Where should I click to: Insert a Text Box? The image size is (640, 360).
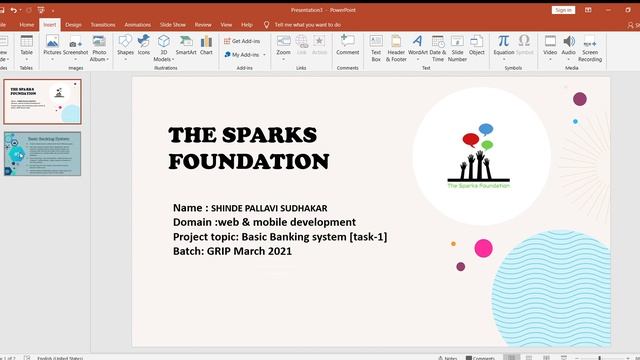coord(376,48)
